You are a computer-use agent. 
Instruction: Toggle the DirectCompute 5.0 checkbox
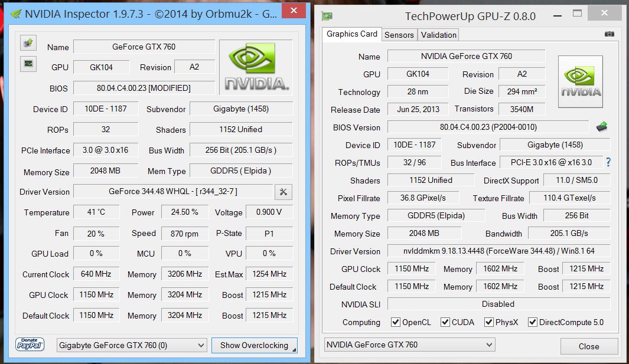(533, 322)
